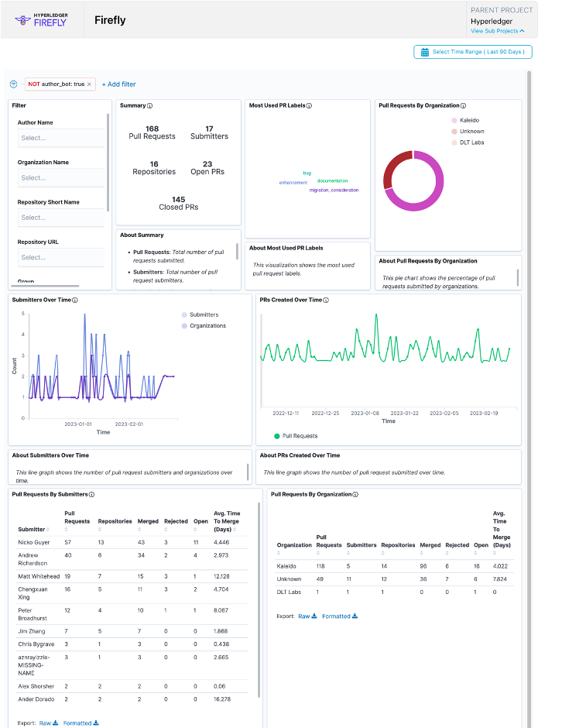Screen dimensions: 562x728
Task: Select Nicko Guyer row name
Action: click(x=34, y=542)
